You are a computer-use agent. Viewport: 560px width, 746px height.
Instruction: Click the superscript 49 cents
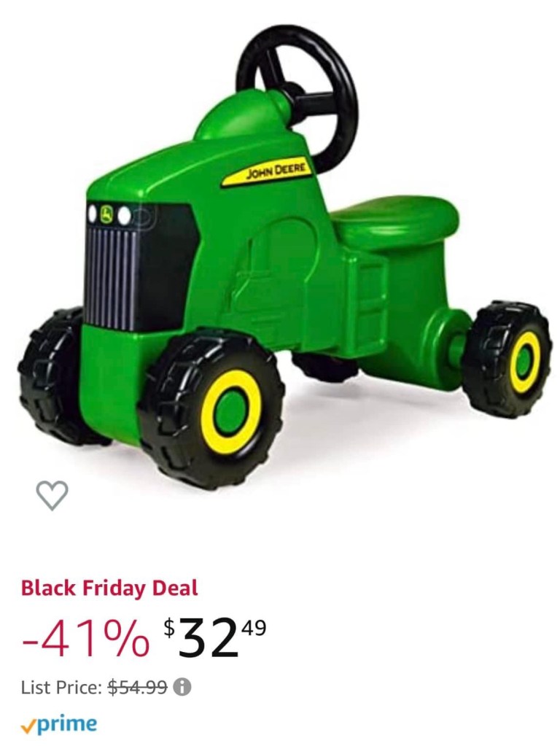click(252, 627)
